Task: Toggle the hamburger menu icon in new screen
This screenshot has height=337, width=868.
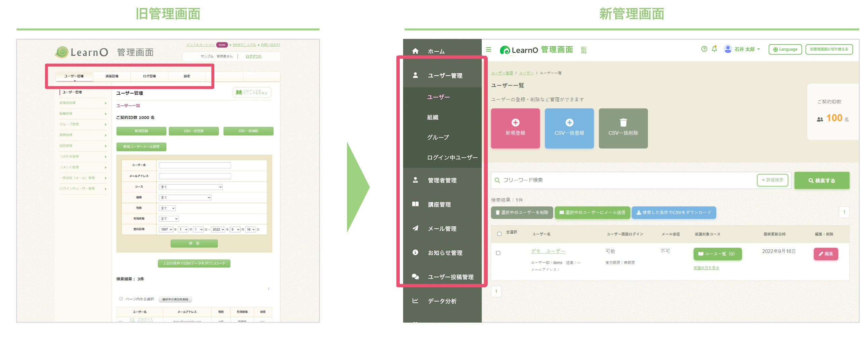Action: (489, 49)
